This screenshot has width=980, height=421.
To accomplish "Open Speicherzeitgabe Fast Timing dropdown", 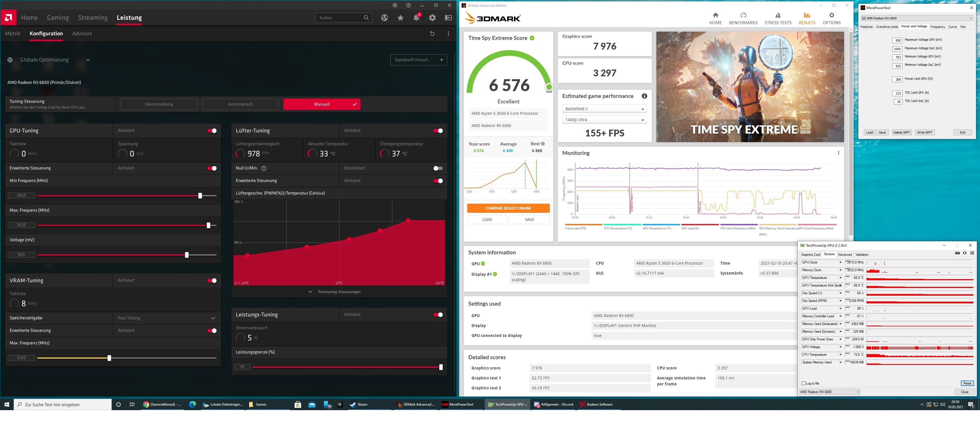I will 167,318.
